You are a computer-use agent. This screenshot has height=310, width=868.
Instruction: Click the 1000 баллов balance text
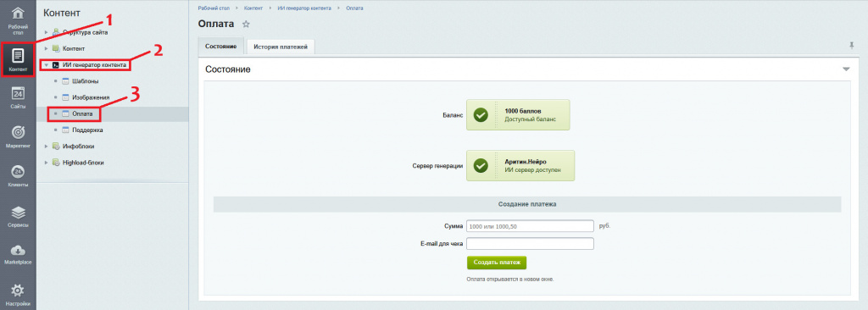[x=522, y=111]
